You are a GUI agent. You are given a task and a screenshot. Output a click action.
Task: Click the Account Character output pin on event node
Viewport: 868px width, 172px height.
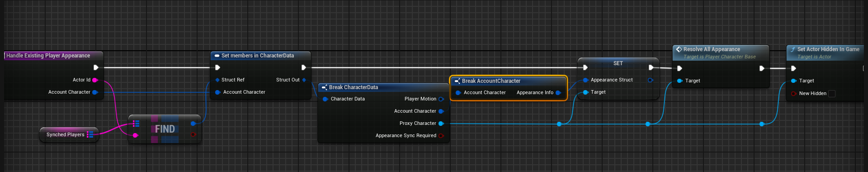click(95, 92)
